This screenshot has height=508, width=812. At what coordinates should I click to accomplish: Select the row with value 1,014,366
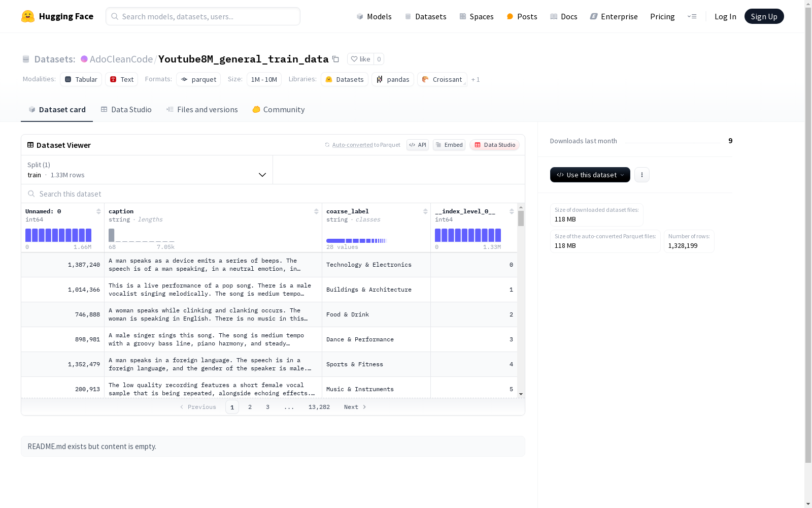pos(269,290)
